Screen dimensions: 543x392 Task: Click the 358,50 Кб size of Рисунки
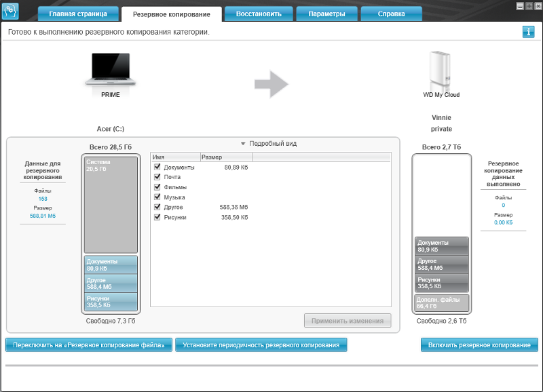click(x=234, y=217)
